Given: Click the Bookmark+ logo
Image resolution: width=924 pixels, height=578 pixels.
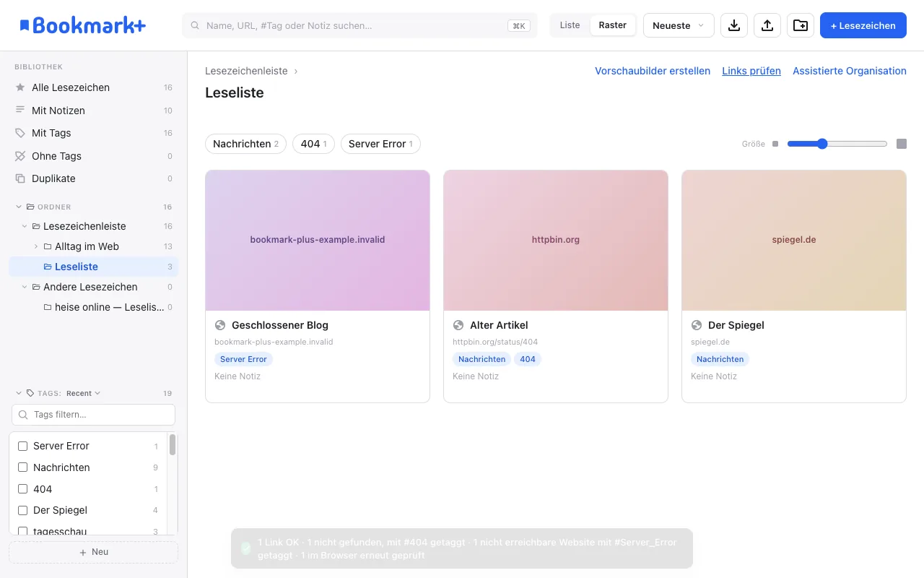Looking at the screenshot, I should (x=83, y=25).
